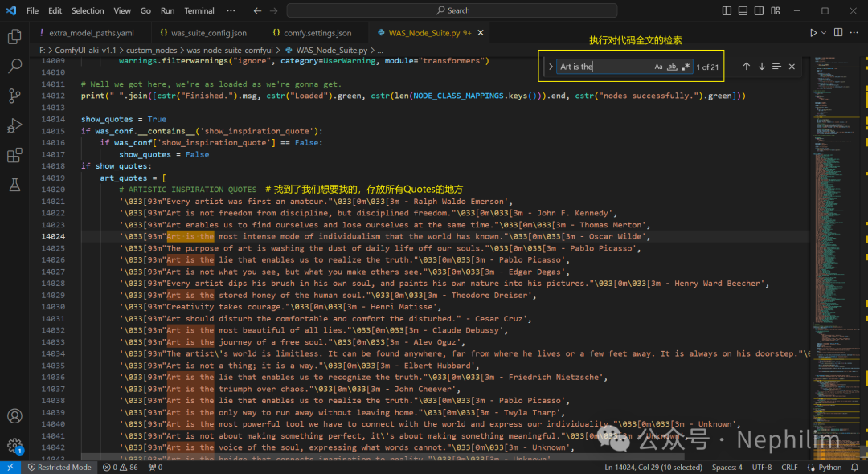This screenshot has height=474, width=868.
Task: Expand the Replace field chevron
Action: pyautogui.click(x=551, y=67)
